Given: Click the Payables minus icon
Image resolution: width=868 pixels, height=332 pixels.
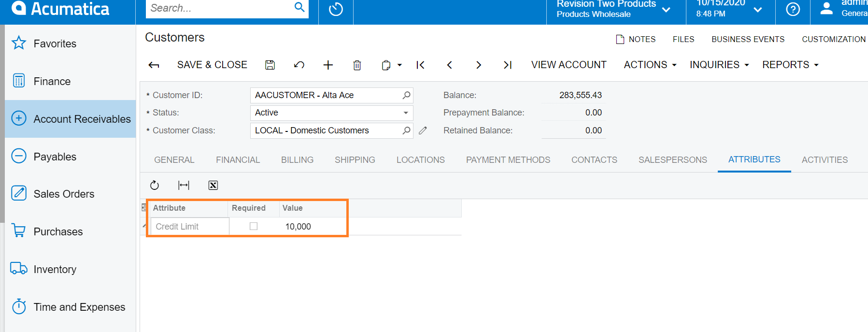Looking at the screenshot, I should [x=19, y=156].
